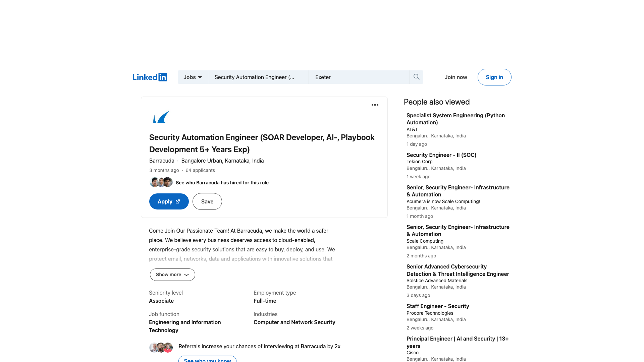Click 'Referrals increase your chances' text

tap(259, 346)
